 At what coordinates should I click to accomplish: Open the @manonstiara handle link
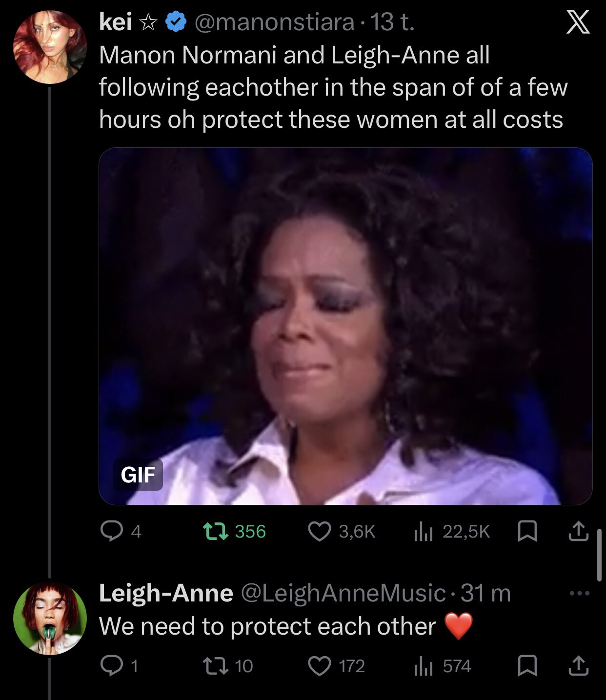click(x=274, y=22)
